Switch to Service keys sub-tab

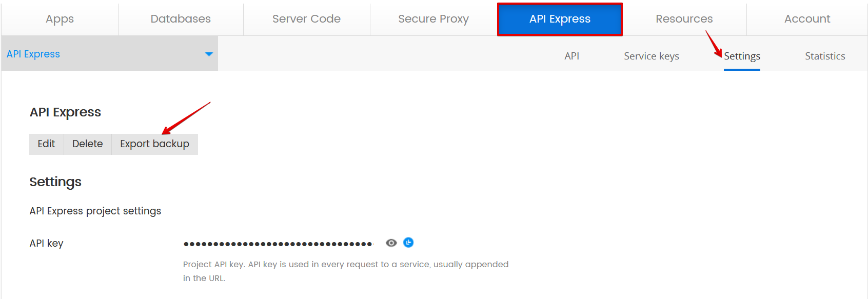pyautogui.click(x=652, y=56)
